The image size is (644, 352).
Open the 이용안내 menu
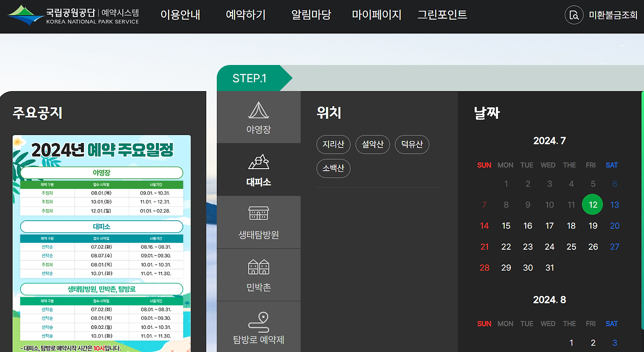coord(180,15)
